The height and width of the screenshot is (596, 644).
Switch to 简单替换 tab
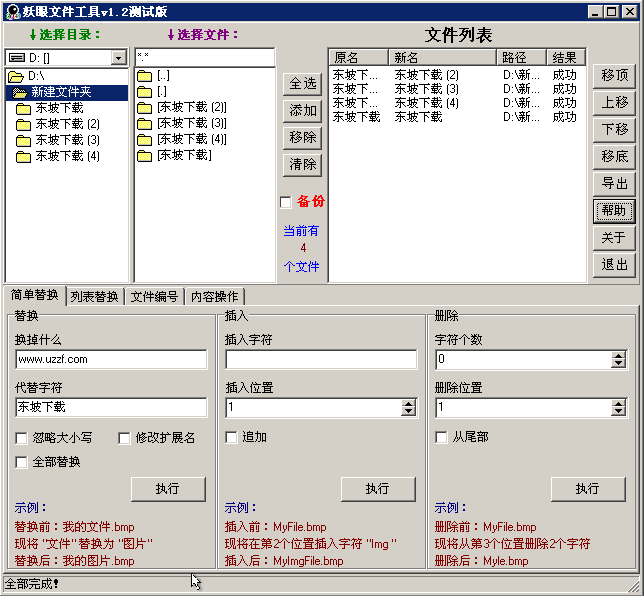[34, 295]
